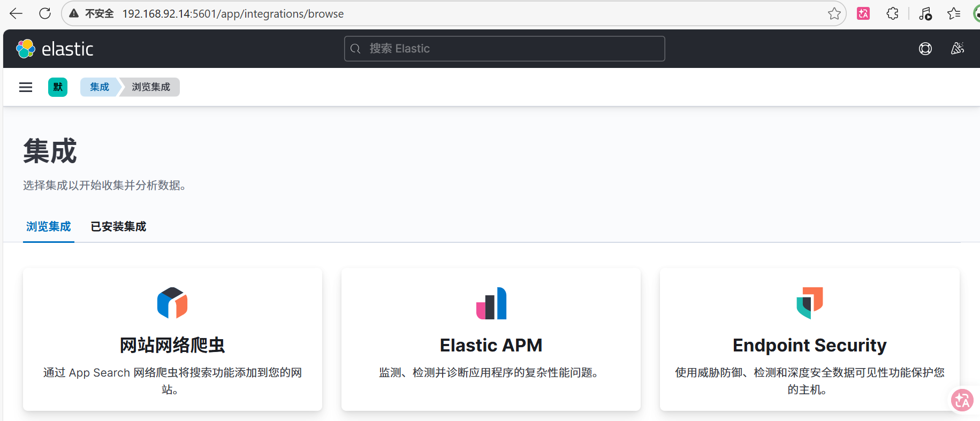Click the Elastic APM description 监测、检测并诊断应用程序的复杂性能问题。
The image size is (980, 421).
[x=489, y=372]
